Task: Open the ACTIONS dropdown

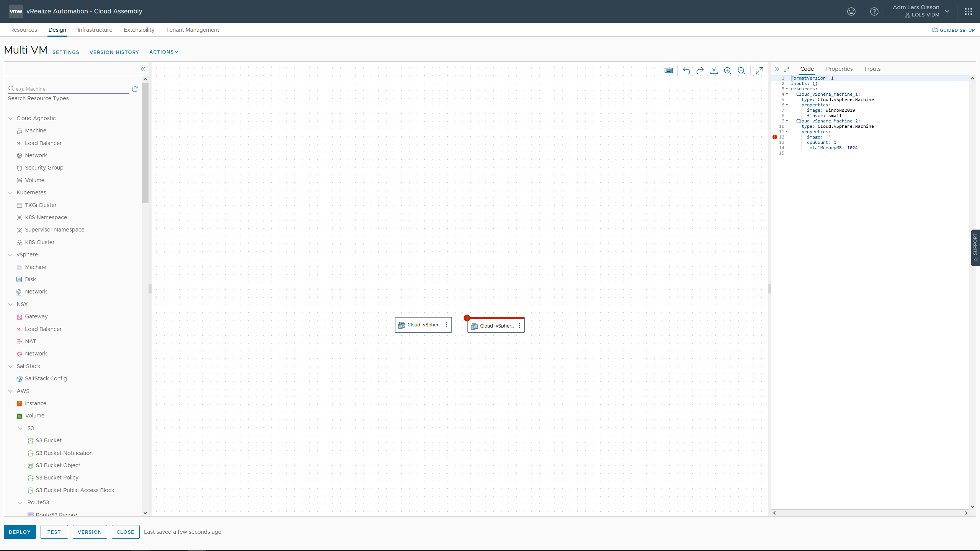Action: pyautogui.click(x=163, y=52)
